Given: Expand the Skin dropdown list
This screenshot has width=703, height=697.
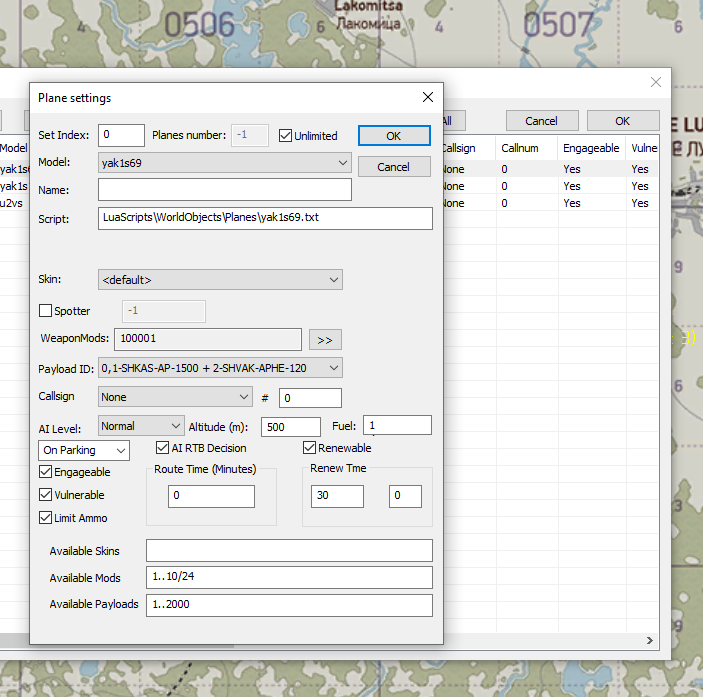Looking at the screenshot, I should pyautogui.click(x=220, y=280).
